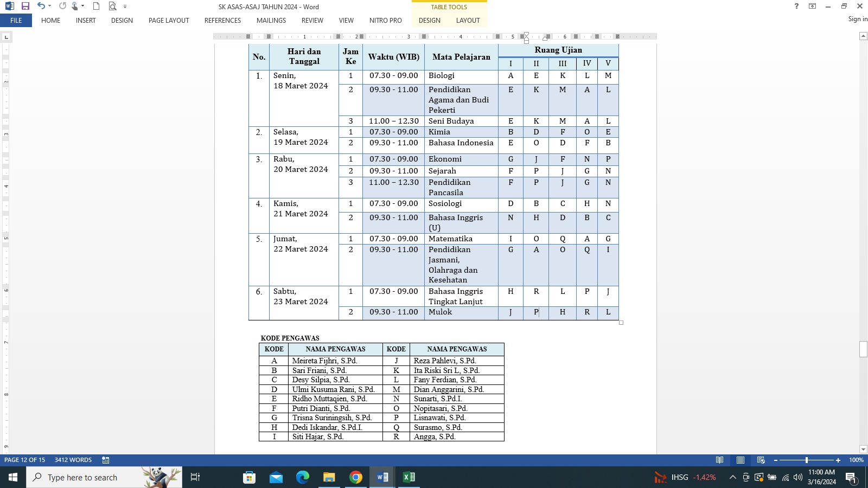Click the vertical scrollbar thumb
The width and height of the screenshot is (868, 488).
pyautogui.click(x=863, y=349)
